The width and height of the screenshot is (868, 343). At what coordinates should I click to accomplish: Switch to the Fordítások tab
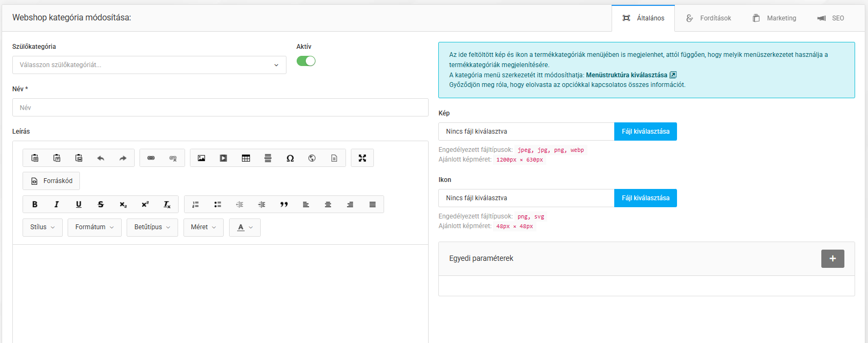(x=708, y=18)
